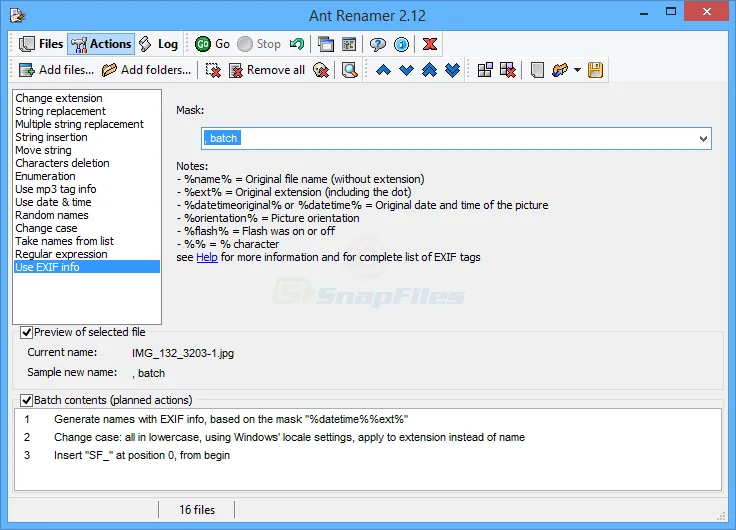
Task: Click the remove selected files icon
Action: pyautogui.click(x=213, y=70)
